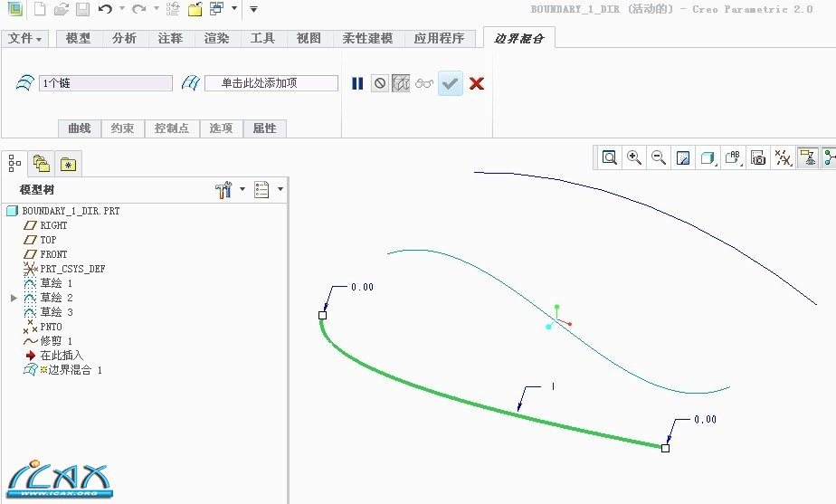Open file with the folder icon
Image resolution: width=836 pixels, height=504 pixels.
[x=62, y=8]
